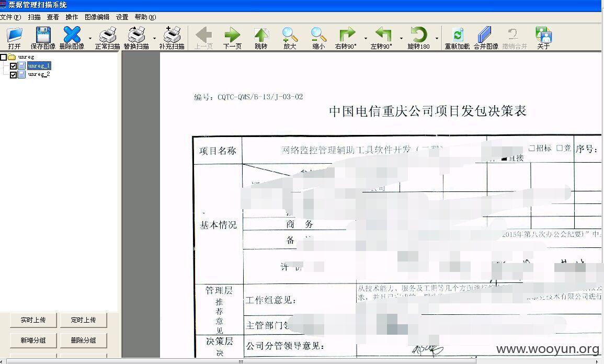Click the 工作组意见 label in document
The height and width of the screenshot is (364, 604).
(271, 300)
